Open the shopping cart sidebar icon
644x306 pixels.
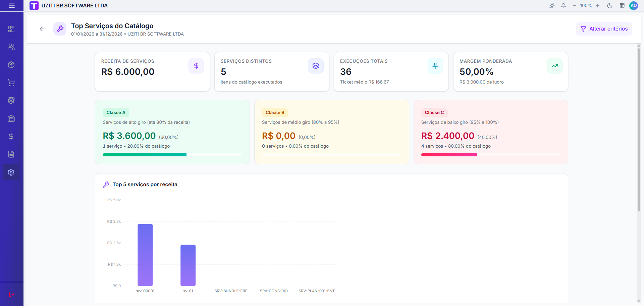(11, 83)
